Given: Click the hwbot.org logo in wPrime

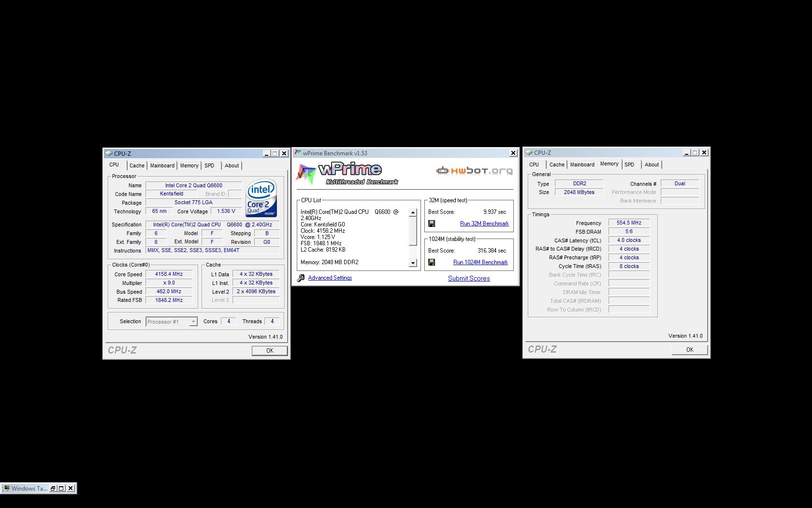Looking at the screenshot, I should (x=474, y=170).
